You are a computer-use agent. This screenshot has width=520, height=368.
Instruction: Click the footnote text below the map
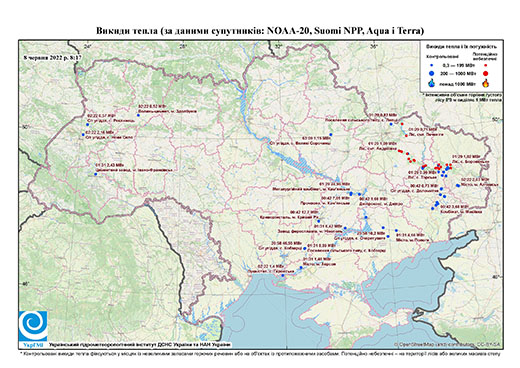(260, 353)
